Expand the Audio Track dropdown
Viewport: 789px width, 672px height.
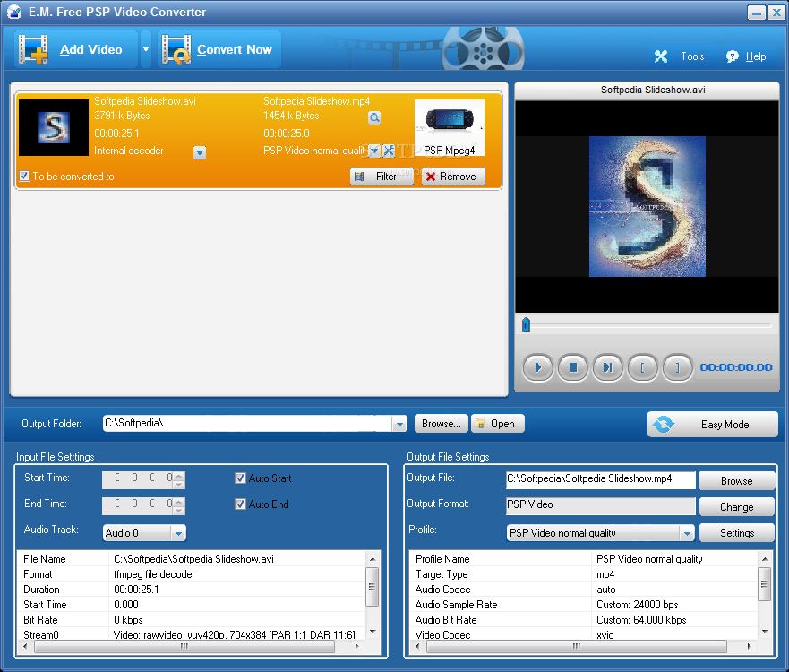click(x=178, y=533)
